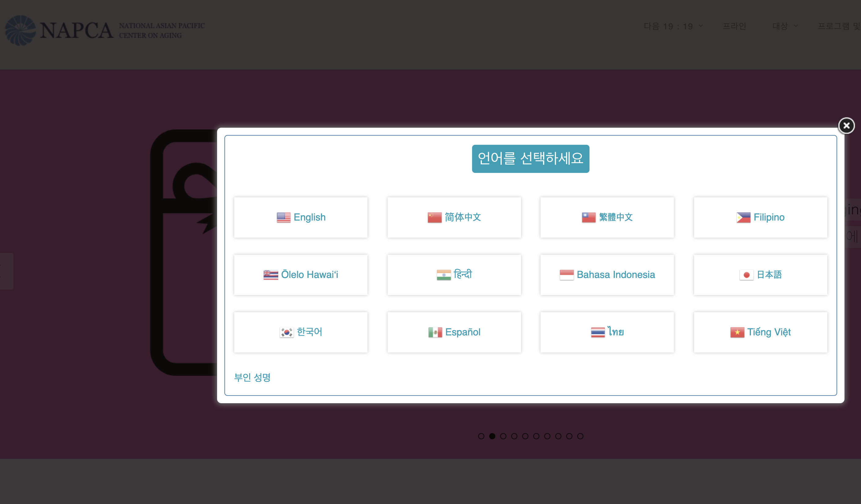The width and height of the screenshot is (861, 504).
Task: Switch to the fifth carousel dot
Action: (x=525, y=436)
